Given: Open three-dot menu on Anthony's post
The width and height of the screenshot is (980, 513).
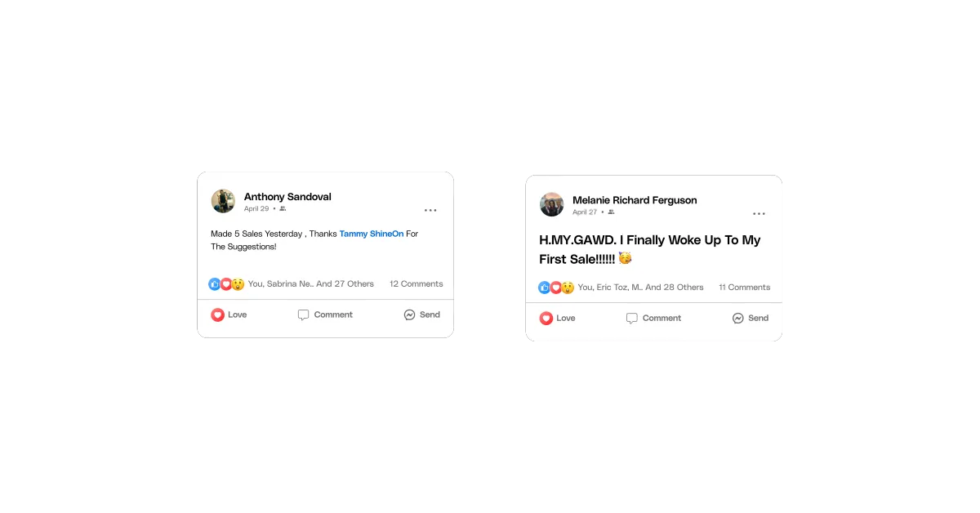Looking at the screenshot, I should tap(430, 211).
